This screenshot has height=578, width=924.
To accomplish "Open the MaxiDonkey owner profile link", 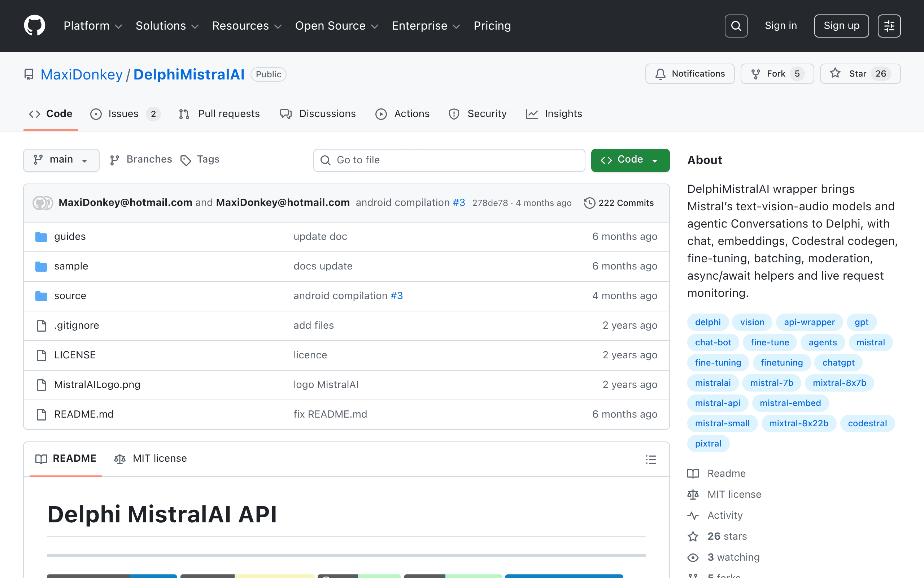I will (x=82, y=74).
